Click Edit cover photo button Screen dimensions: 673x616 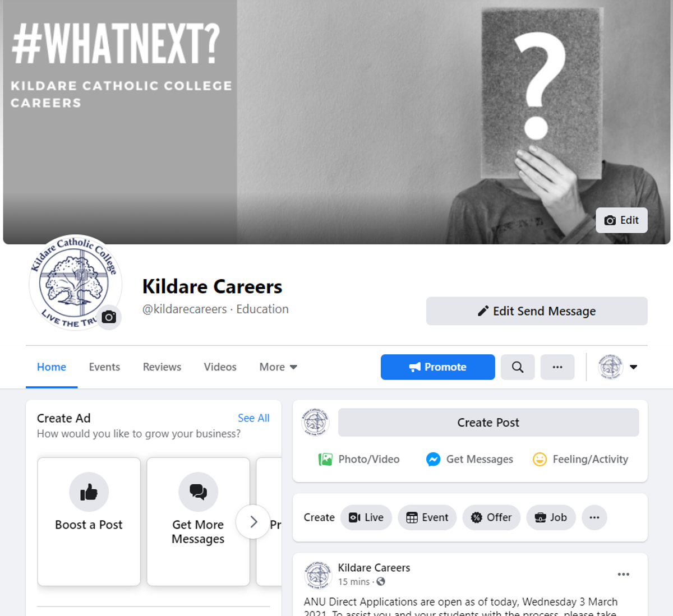coord(621,220)
